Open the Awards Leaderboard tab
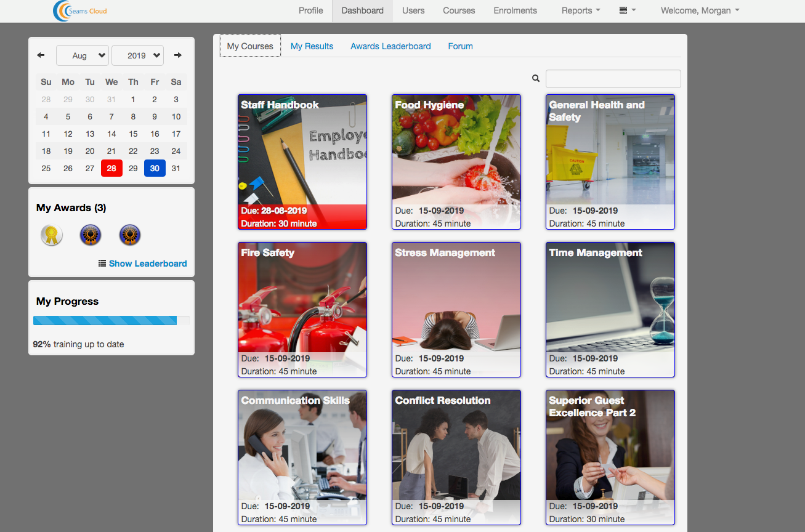805x532 pixels. tap(390, 46)
